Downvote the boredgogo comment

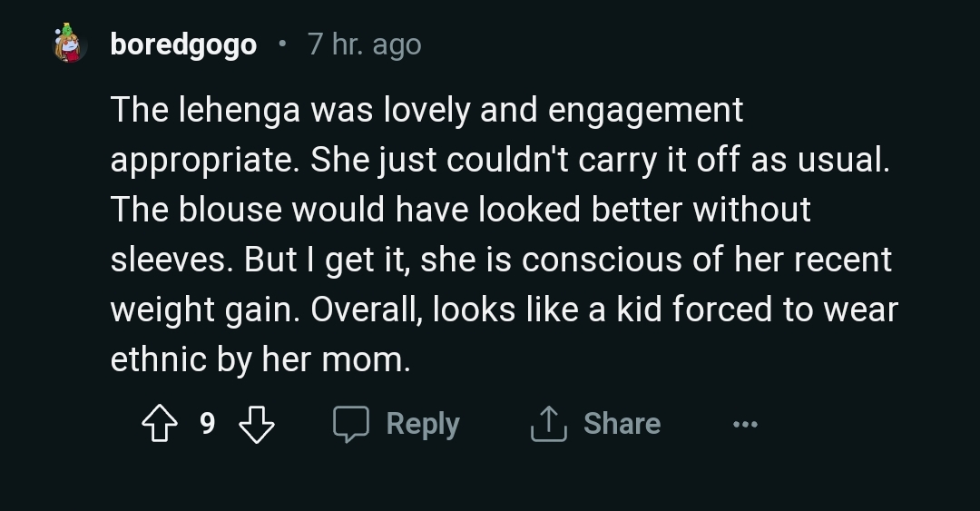click(256, 424)
